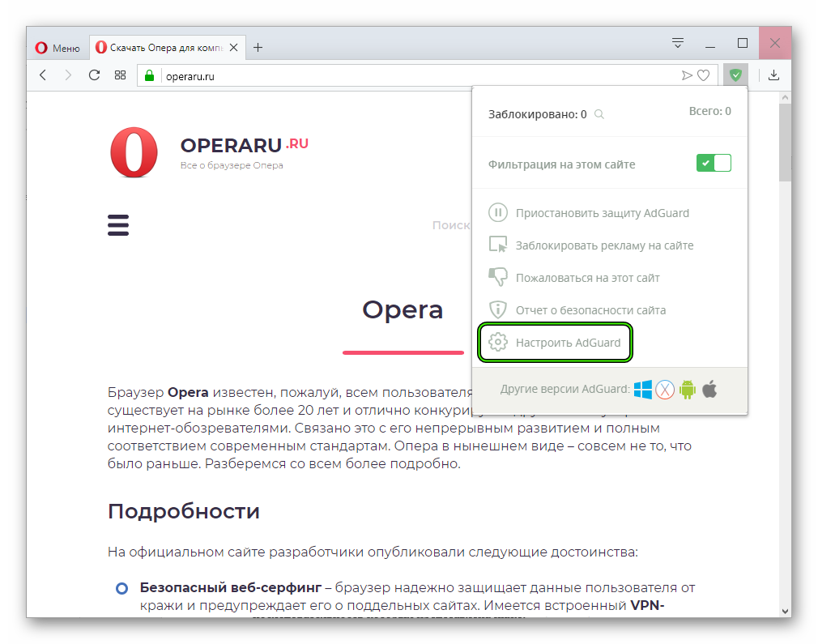Open AdGuard for Windows version icon
Image resolution: width=818 pixels, height=644 pixels.
click(x=643, y=390)
